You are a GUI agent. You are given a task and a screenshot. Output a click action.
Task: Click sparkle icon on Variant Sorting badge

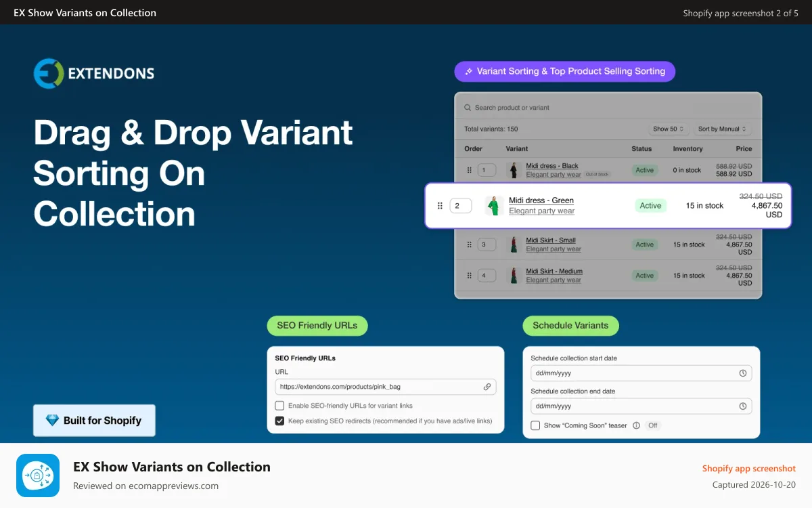coord(468,71)
